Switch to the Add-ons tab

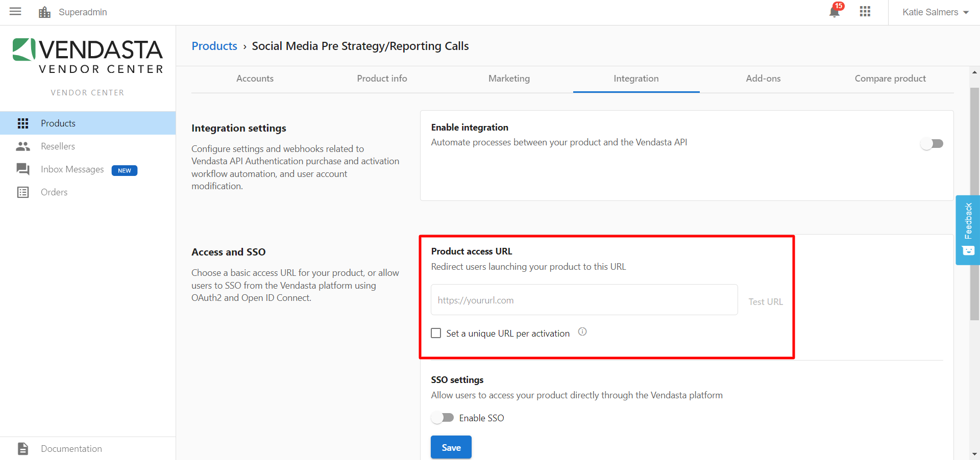(763, 79)
